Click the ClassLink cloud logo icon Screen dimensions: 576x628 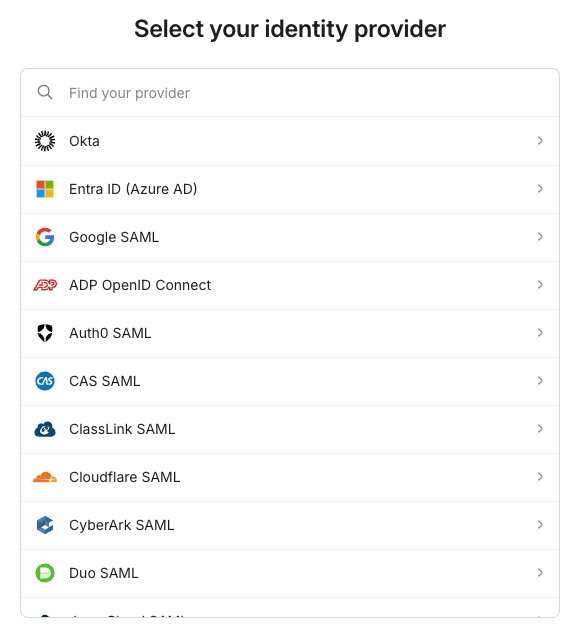tap(45, 429)
